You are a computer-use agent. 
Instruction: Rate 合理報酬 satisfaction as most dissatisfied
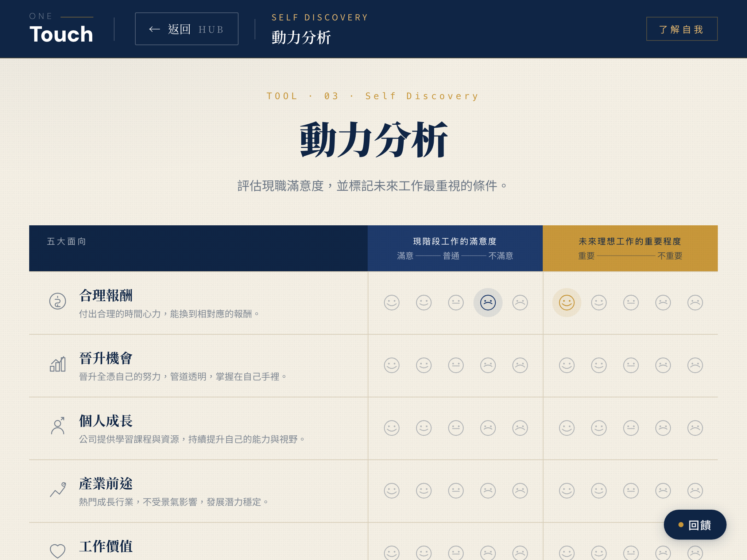[x=520, y=303]
